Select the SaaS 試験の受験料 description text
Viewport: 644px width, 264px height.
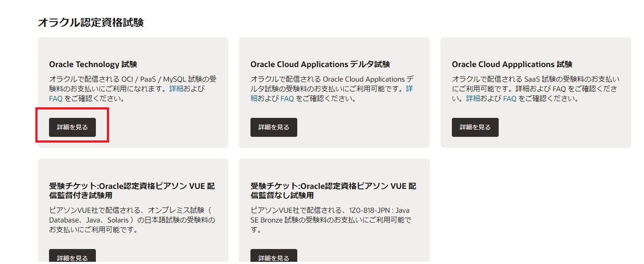coord(536,89)
